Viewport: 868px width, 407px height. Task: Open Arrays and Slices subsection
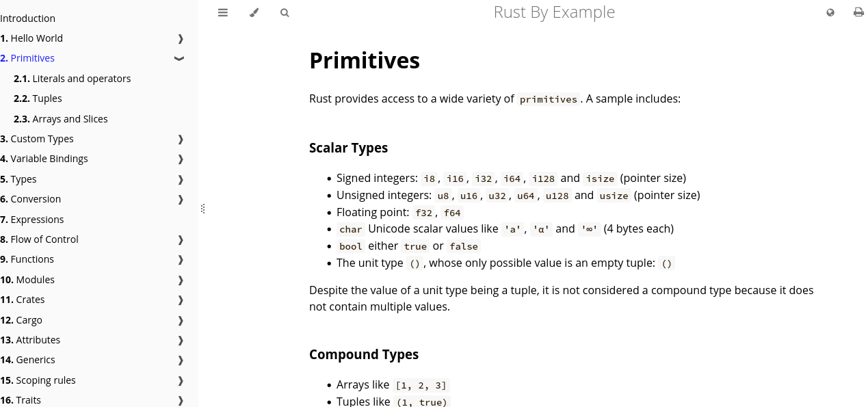pos(70,119)
